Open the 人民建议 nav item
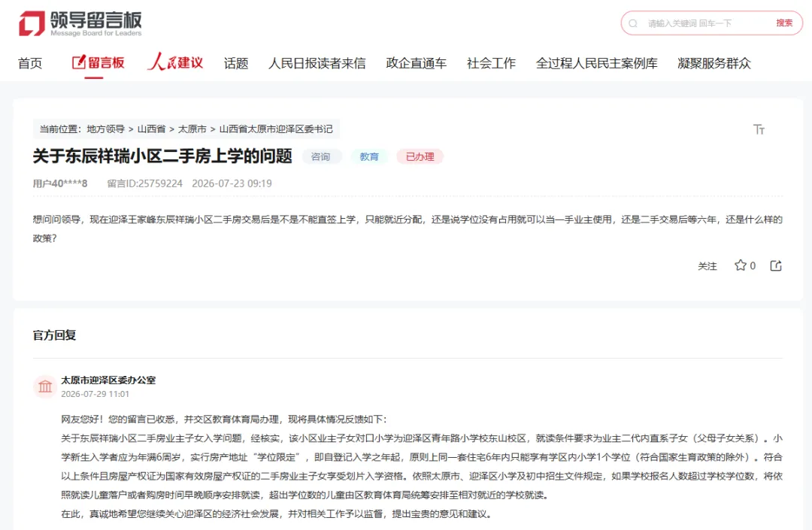This screenshot has width=812, height=530. (x=175, y=62)
